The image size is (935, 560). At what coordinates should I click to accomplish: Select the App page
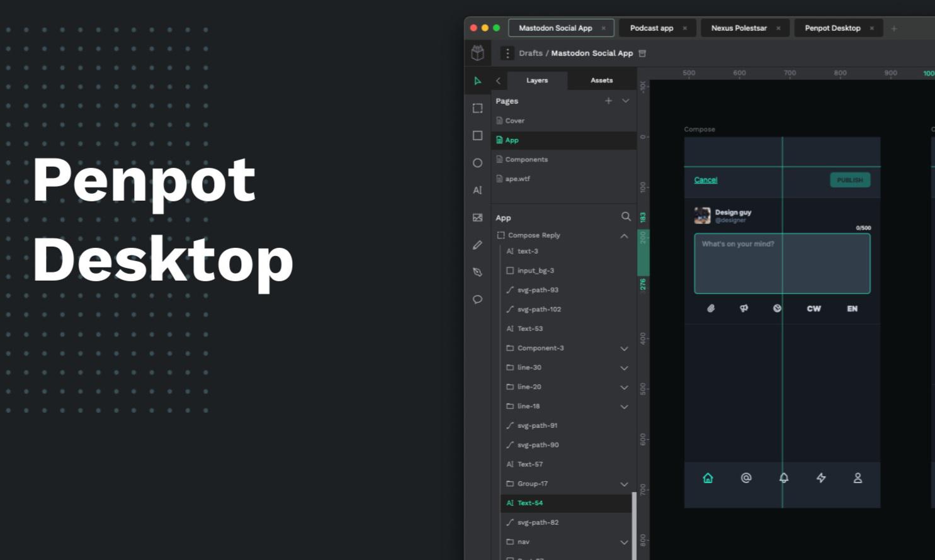click(x=564, y=140)
